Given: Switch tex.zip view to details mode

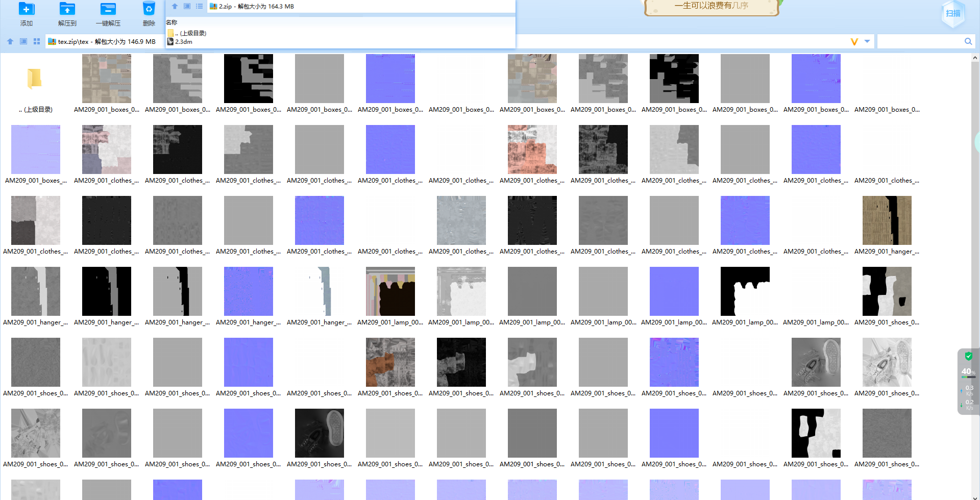Looking at the screenshot, I should click(x=23, y=41).
